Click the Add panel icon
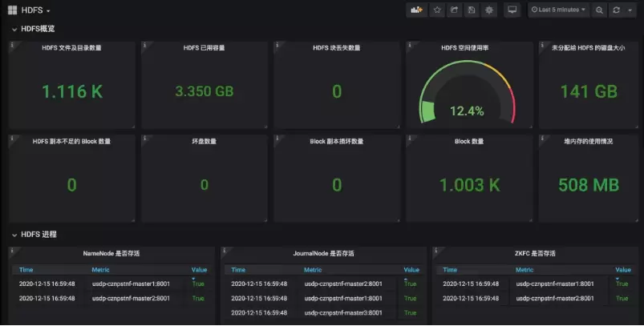The height and width of the screenshot is (326, 644). click(x=416, y=10)
